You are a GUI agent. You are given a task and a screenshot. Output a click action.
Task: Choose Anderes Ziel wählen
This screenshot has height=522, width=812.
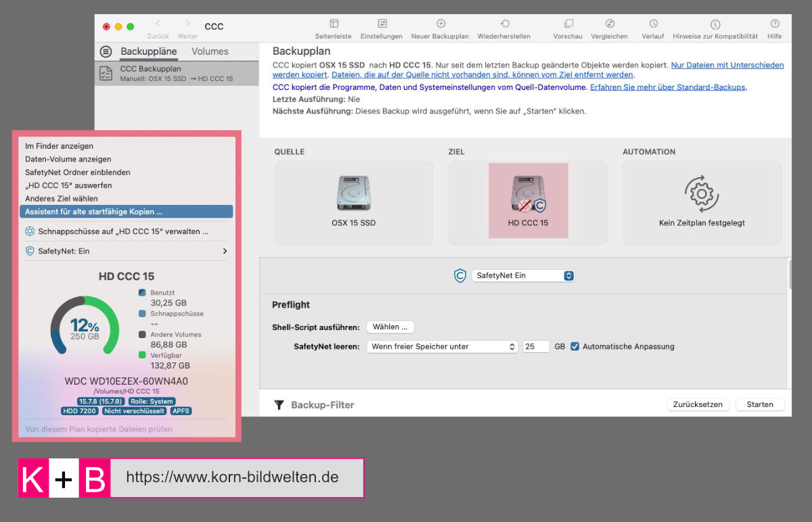click(62, 199)
